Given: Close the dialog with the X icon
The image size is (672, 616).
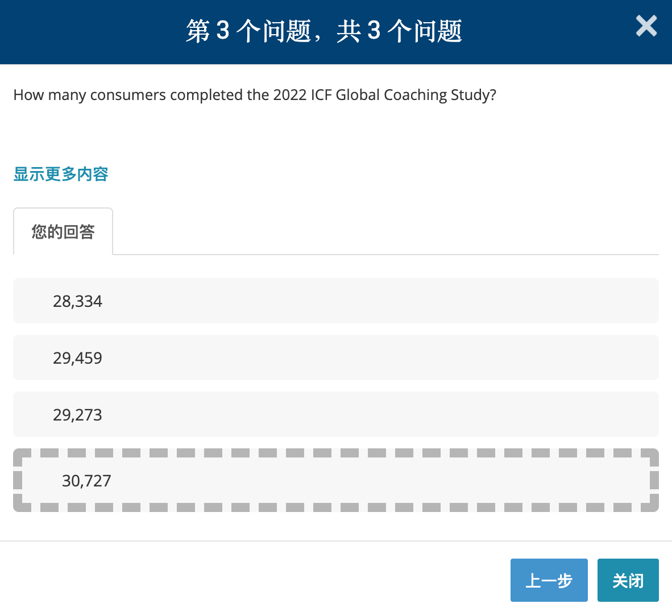Looking at the screenshot, I should pyautogui.click(x=646, y=26).
